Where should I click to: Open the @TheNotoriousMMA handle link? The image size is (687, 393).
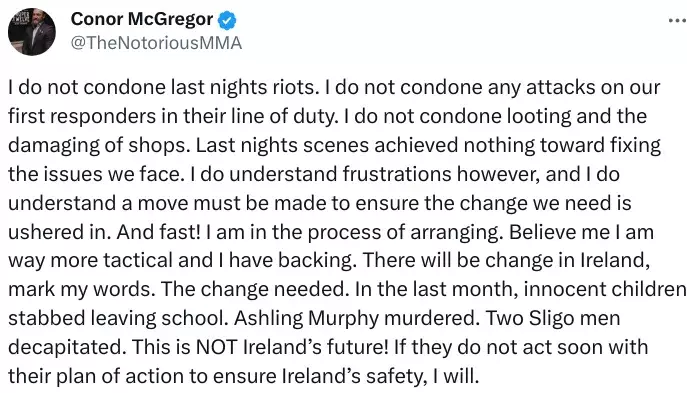pyautogui.click(x=156, y=43)
